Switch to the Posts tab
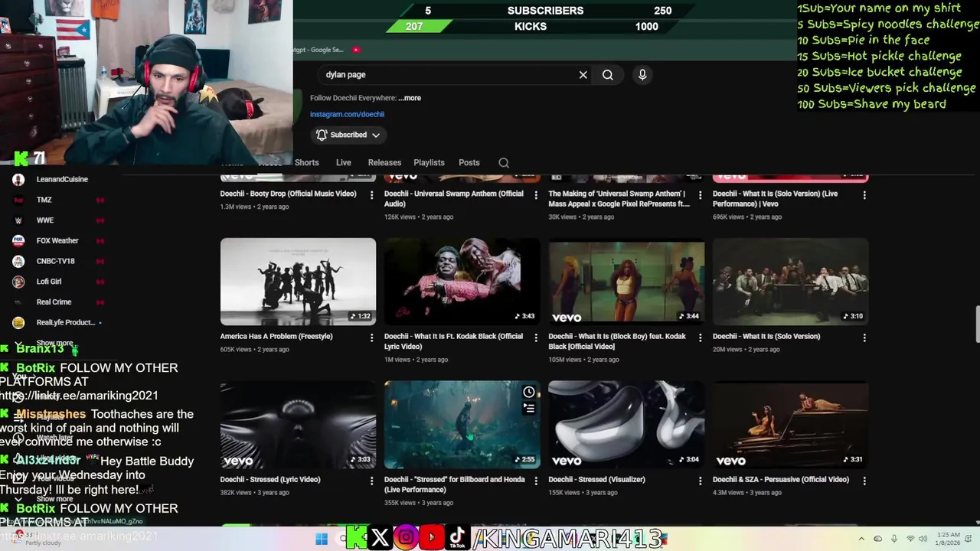This screenshot has width=980, height=551. pos(469,162)
